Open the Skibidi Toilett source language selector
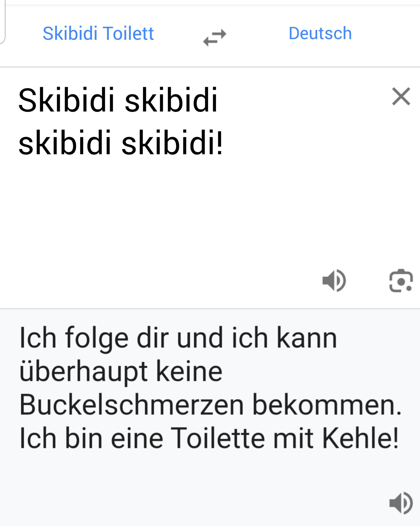The image size is (420, 526). 98,33
